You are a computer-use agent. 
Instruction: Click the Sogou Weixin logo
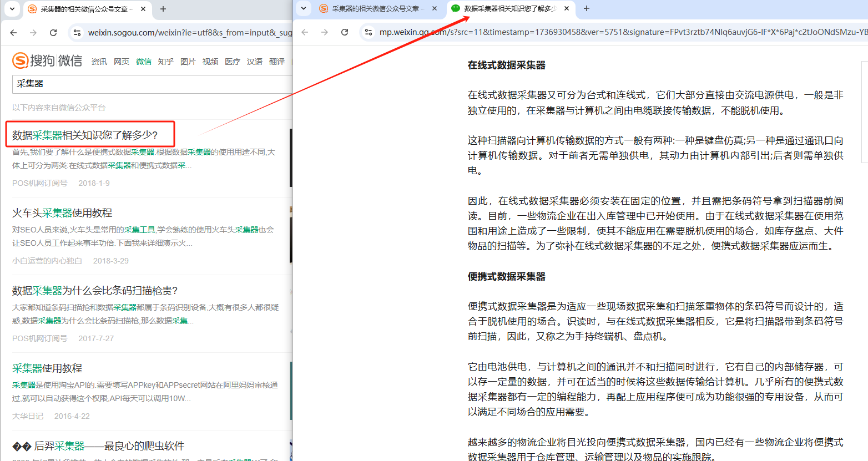coord(47,60)
